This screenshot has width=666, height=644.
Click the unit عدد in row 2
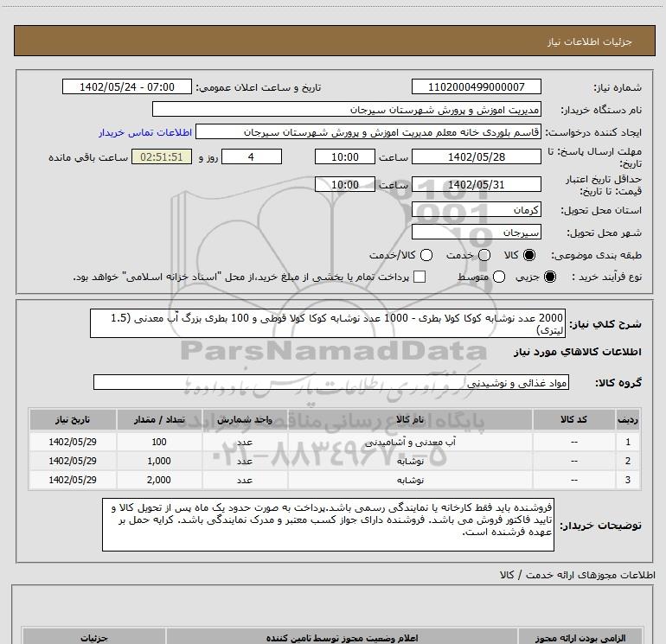click(x=245, y=461)
